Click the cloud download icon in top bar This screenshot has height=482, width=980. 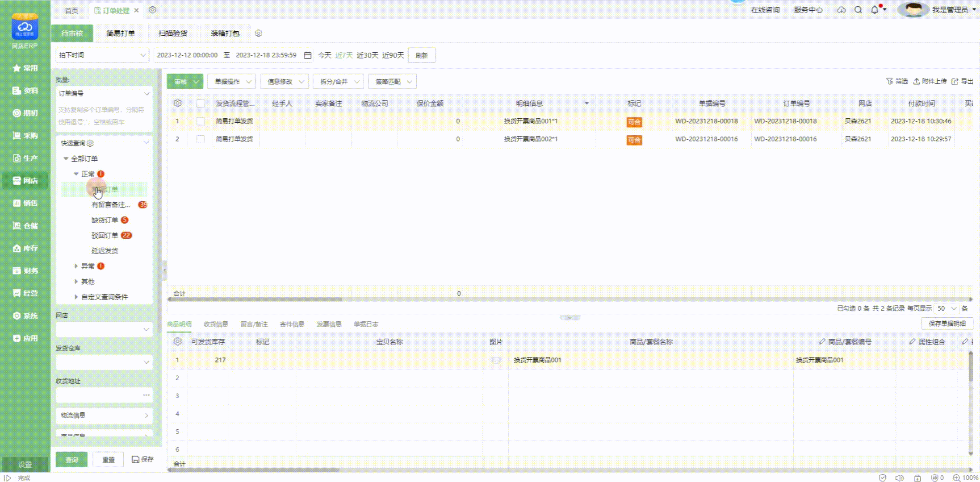click(841, 10)
